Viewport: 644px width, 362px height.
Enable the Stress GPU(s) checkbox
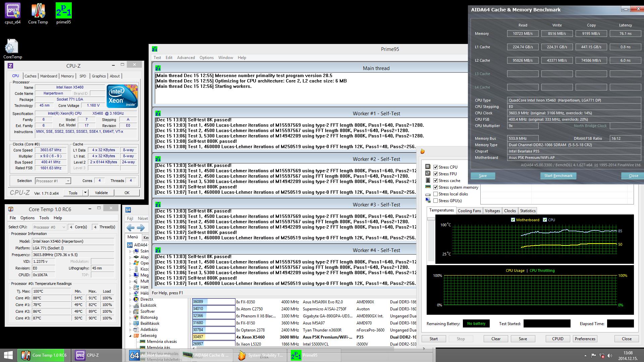click(435, 200)
